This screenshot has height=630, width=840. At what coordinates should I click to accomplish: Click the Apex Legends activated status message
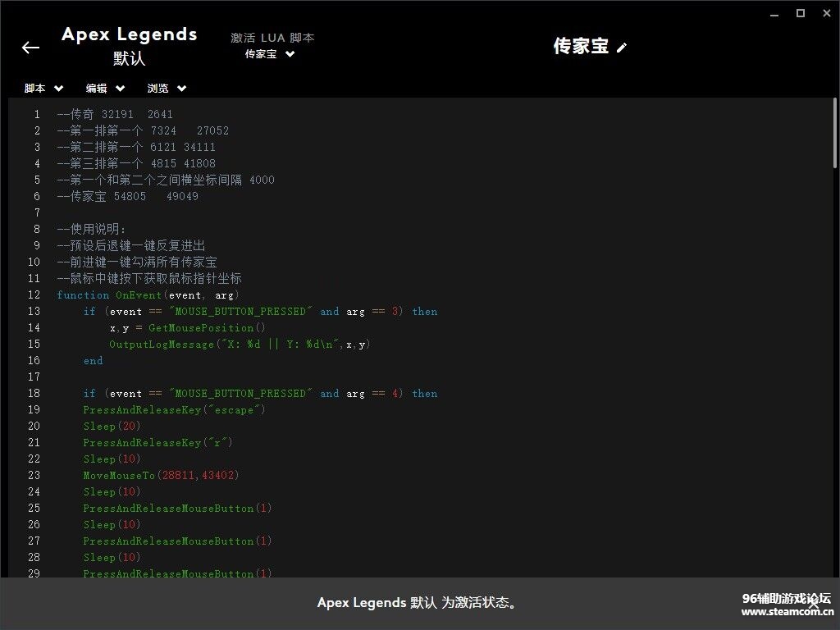click(x=418, y=603)
